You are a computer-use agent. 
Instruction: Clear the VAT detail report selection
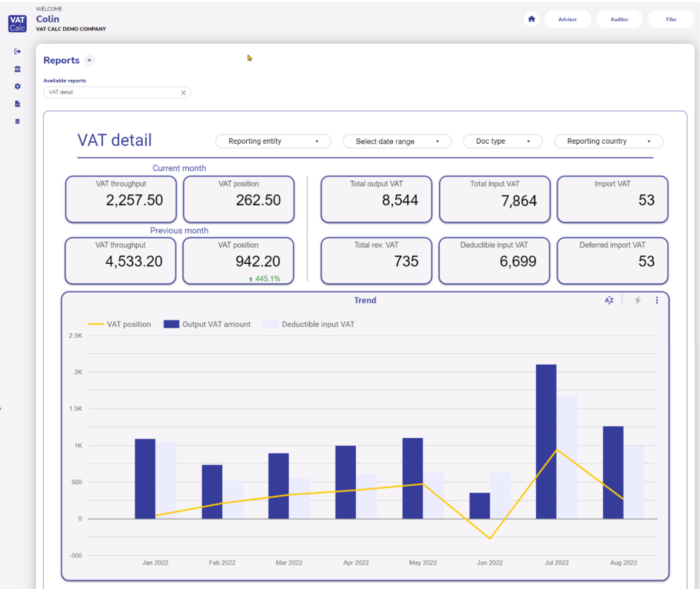point(183,93)
